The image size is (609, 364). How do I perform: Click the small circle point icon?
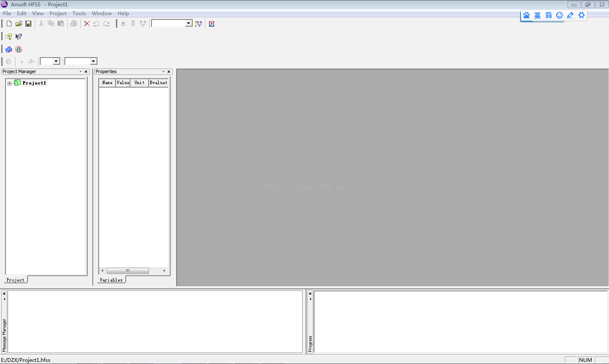(x=22, y=62)
